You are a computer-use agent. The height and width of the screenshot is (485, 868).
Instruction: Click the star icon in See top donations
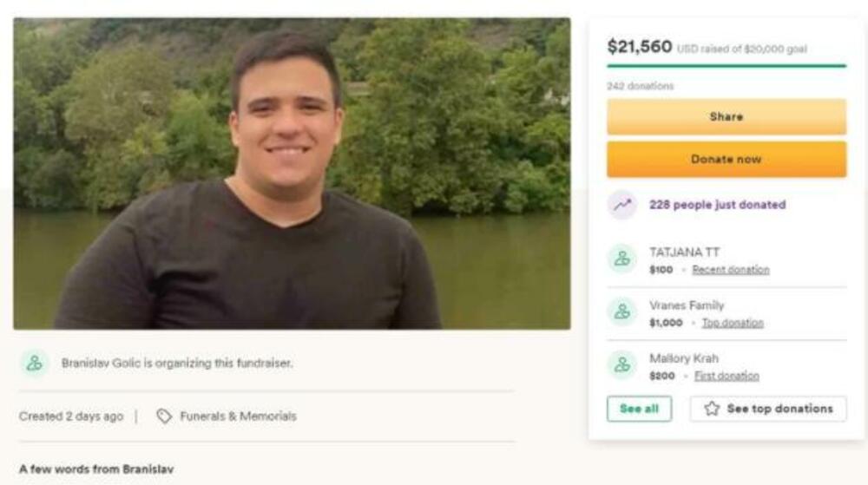712,409
